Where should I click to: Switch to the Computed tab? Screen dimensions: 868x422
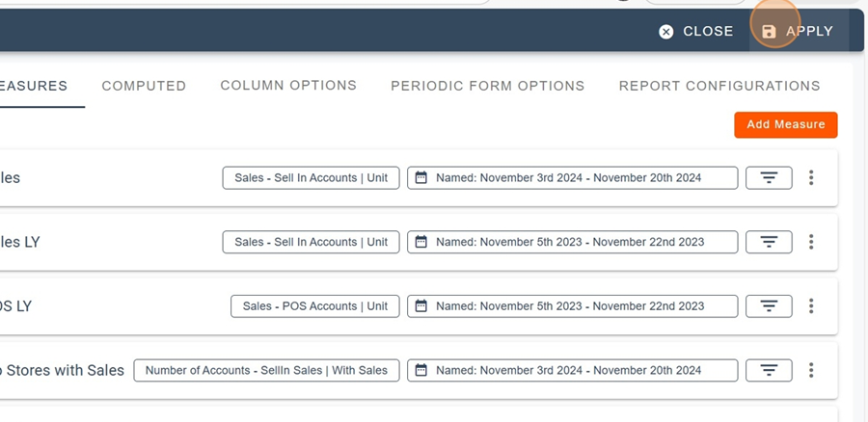point(144,86)
